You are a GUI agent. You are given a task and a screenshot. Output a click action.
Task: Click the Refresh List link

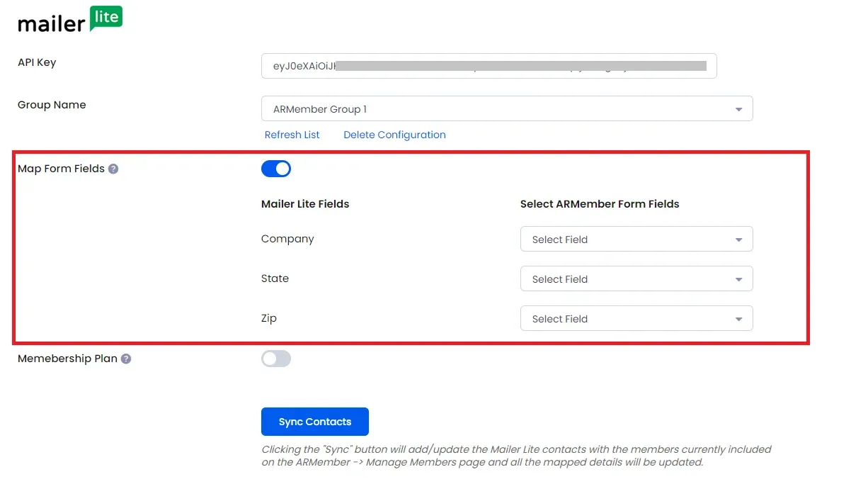pos(292,135)
